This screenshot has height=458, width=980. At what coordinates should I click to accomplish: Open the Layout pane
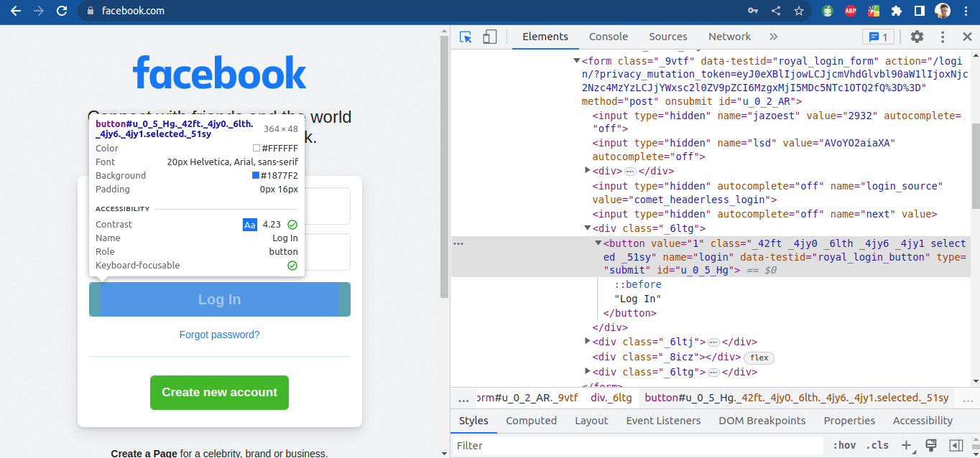tap(591, 421)
